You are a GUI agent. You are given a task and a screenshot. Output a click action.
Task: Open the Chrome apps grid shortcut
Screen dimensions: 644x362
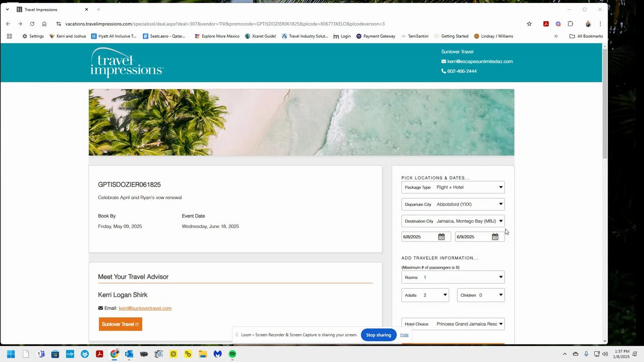click(9, 36)
